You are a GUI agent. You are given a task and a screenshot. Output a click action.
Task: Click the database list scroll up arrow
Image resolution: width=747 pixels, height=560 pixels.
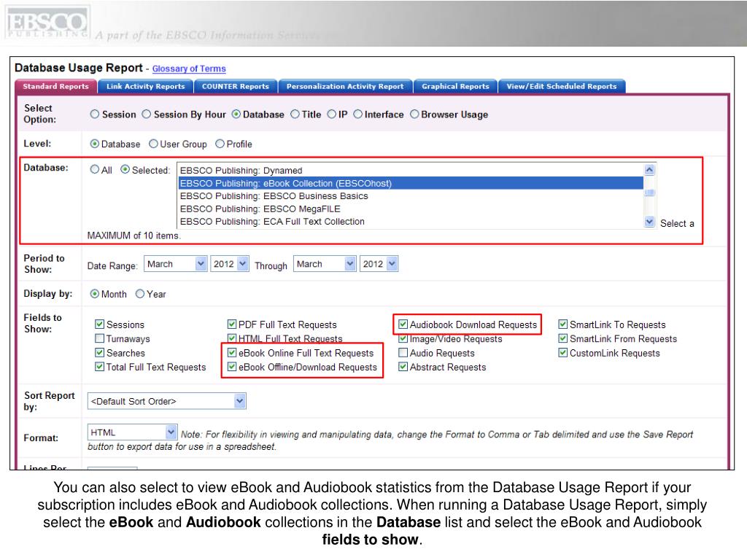pos(649,169)
